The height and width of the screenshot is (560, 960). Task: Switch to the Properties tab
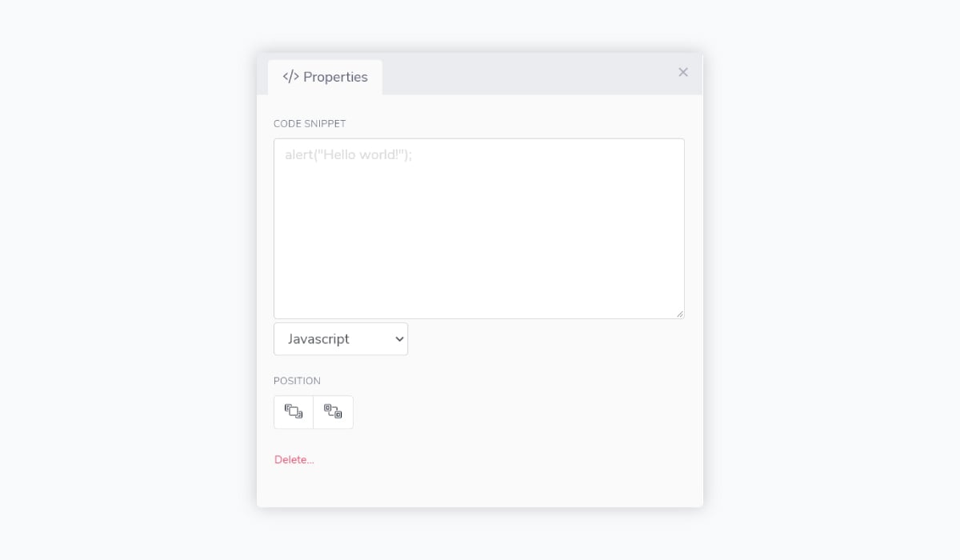pos(325,77)
